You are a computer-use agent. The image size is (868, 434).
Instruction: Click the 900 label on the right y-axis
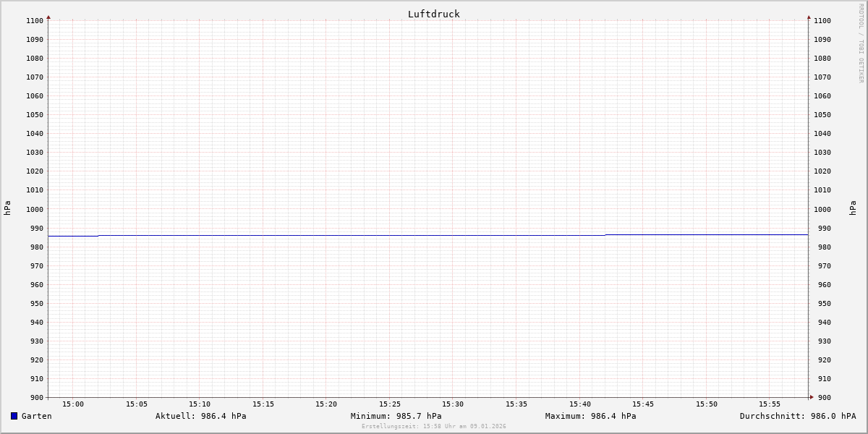822,397
